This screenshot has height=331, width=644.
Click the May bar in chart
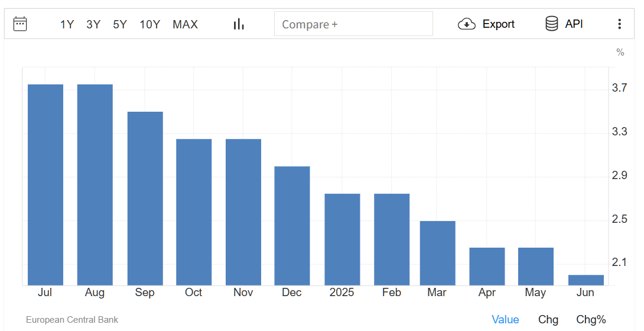[x=536, y=267]
